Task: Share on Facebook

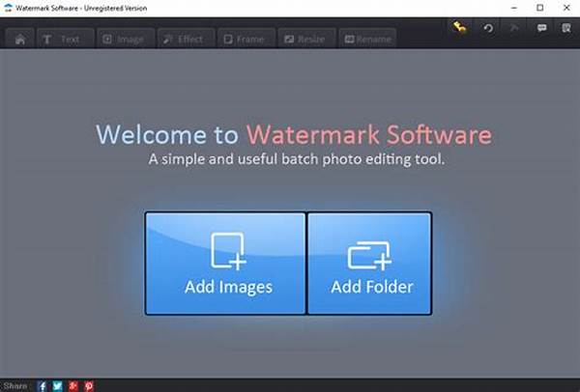Action: pos(43,385)
